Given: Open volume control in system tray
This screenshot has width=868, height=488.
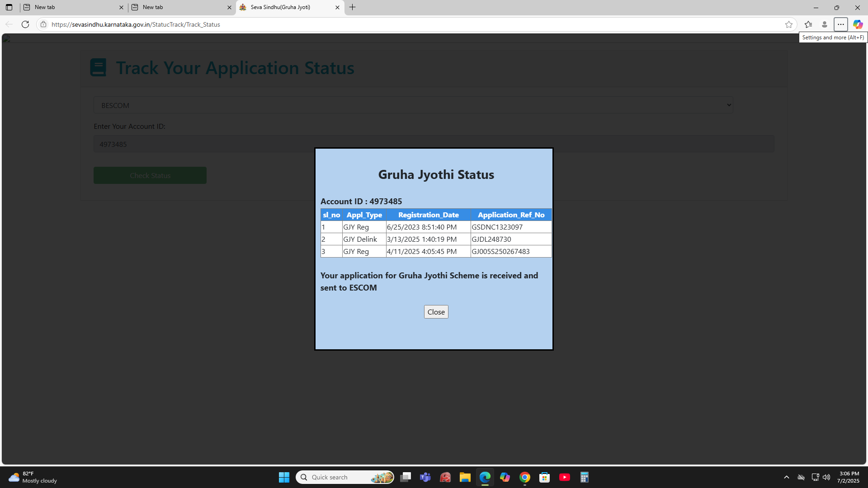Looking at the screenshot, I should tap(826, 477).
